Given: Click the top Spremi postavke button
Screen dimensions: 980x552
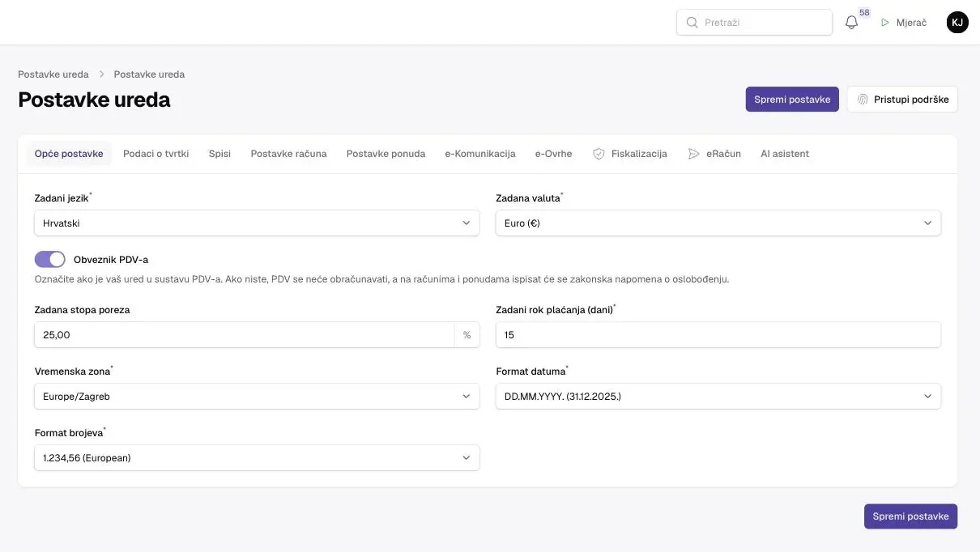Looking at the screenshot, I should click(x=792, y=100).
